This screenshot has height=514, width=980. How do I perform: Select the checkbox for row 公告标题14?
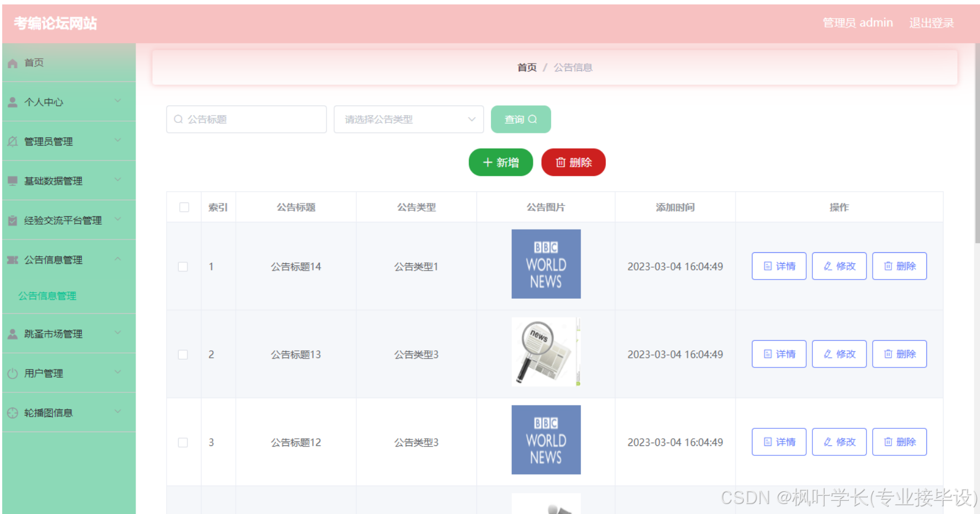[183, 267]
